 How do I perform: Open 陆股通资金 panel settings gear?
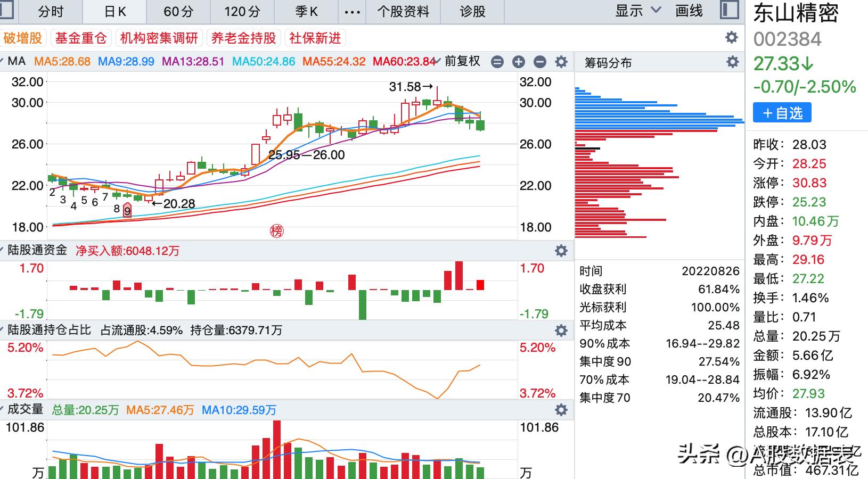(561, 251)
